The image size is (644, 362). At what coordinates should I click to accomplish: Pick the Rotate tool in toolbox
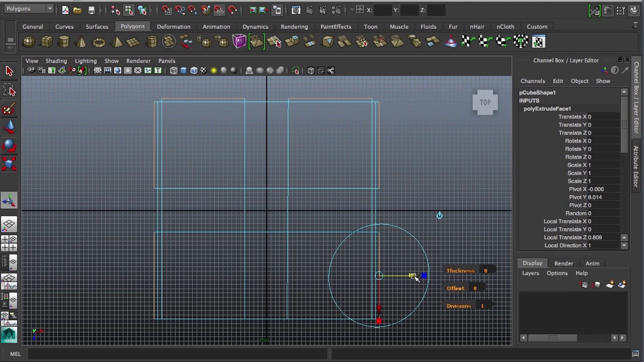[9, 146]
